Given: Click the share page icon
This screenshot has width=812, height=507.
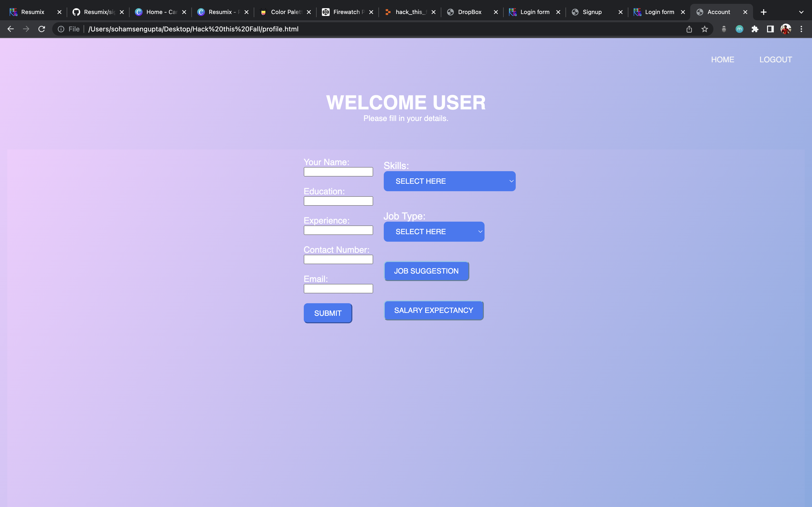Looking at the screenshot, I should (689, 29).
